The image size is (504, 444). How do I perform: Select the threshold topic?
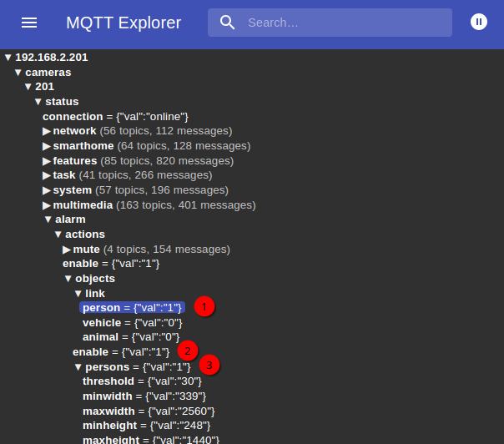pos(143,381)
